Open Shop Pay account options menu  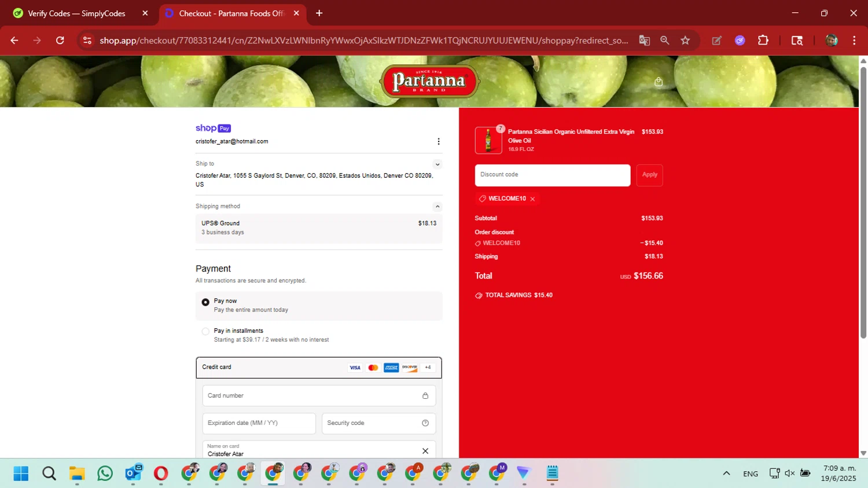click(438, 141)
